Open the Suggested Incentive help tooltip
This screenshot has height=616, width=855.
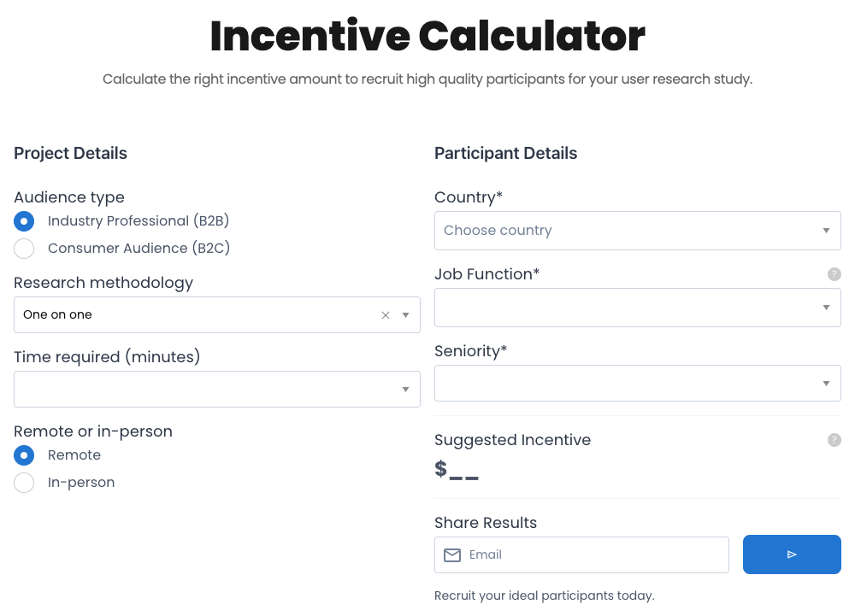834,439
